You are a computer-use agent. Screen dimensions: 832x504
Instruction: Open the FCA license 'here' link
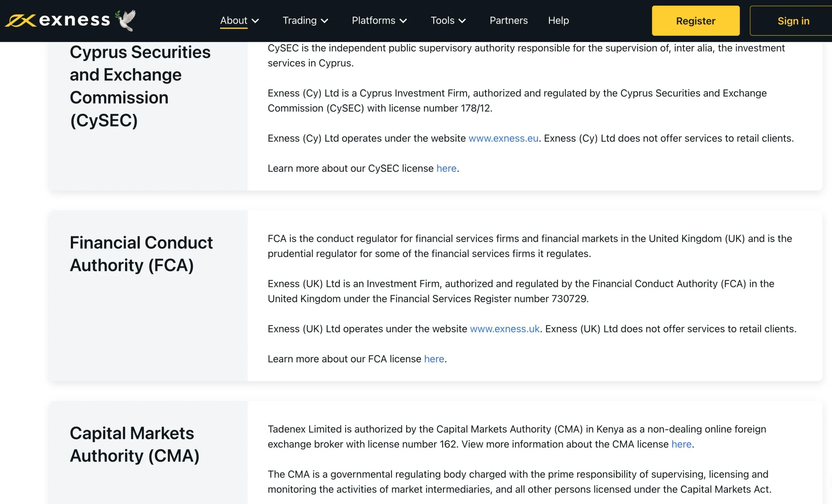pos(434,359)
